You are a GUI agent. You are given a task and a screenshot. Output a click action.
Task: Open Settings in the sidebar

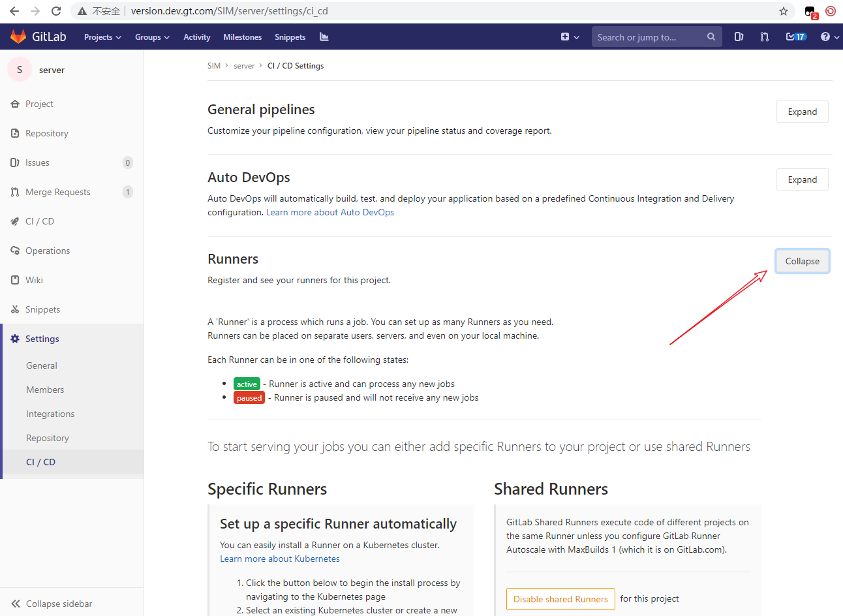coord(42,339)
